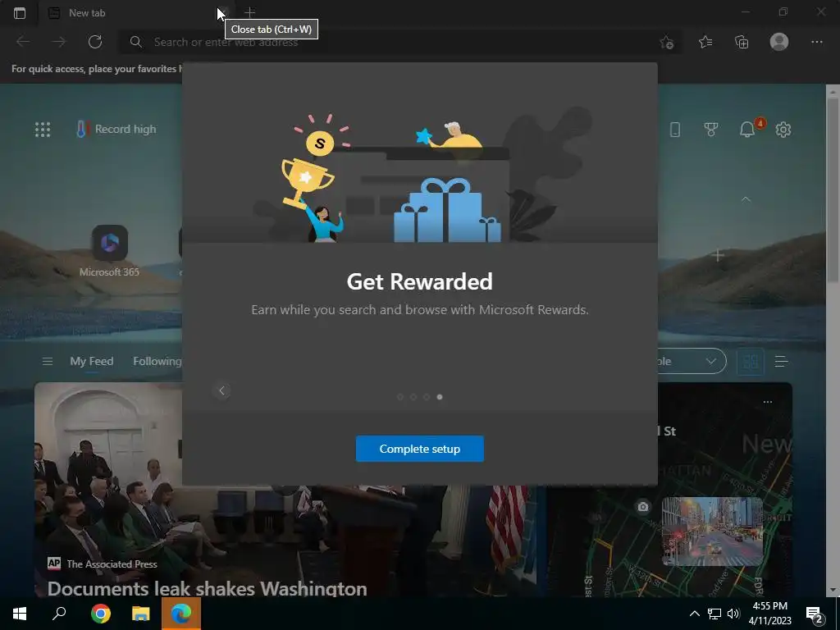Open the Action Center notifications
This screenshot has width=840, height=630.
click(815, 615)
